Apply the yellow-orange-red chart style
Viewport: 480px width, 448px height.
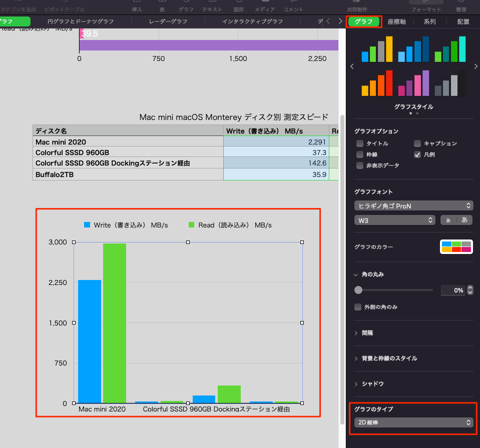pos(377,83)
